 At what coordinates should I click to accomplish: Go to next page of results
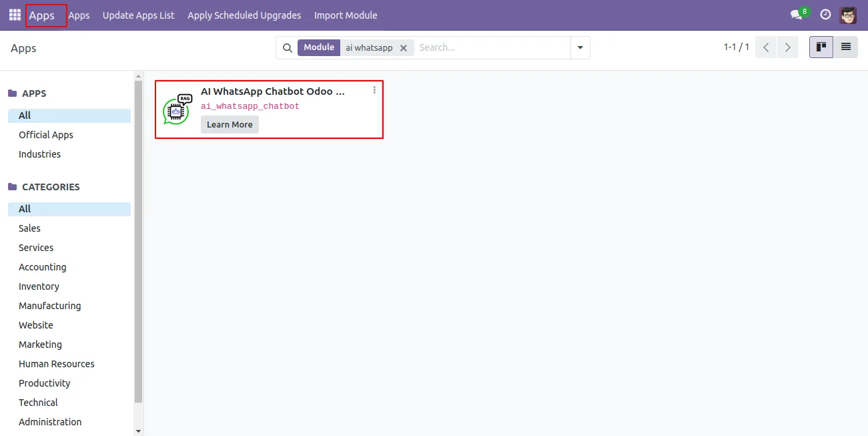(x=788, y=47)
